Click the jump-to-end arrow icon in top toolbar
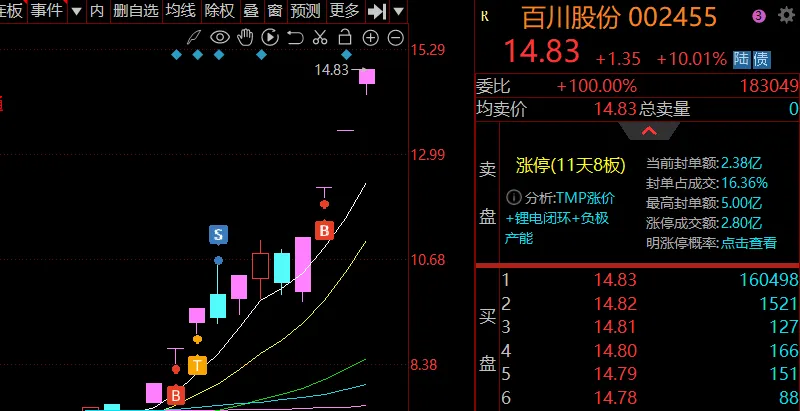The width and height of the screenshot is (800, 411). pyautogui.click(x=377, y=11)
